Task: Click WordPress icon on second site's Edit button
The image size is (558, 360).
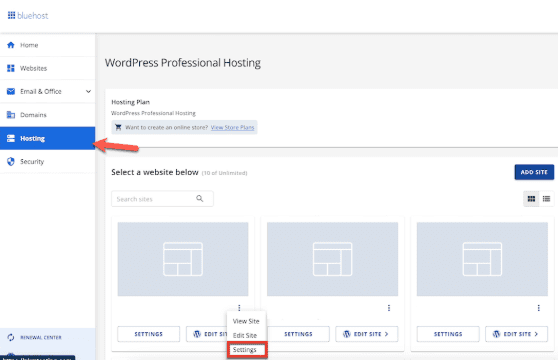Action: coord(347,334)
